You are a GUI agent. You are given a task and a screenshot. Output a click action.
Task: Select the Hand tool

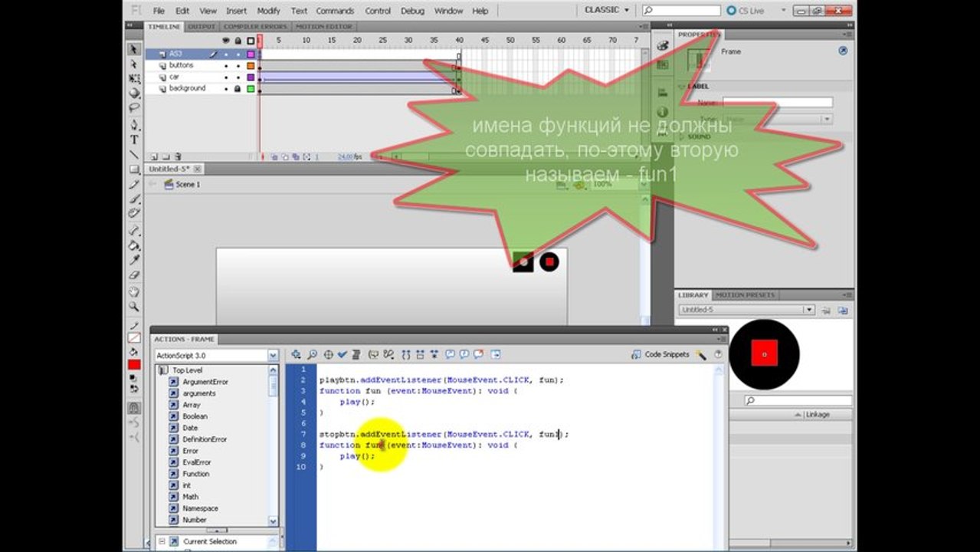134,292
